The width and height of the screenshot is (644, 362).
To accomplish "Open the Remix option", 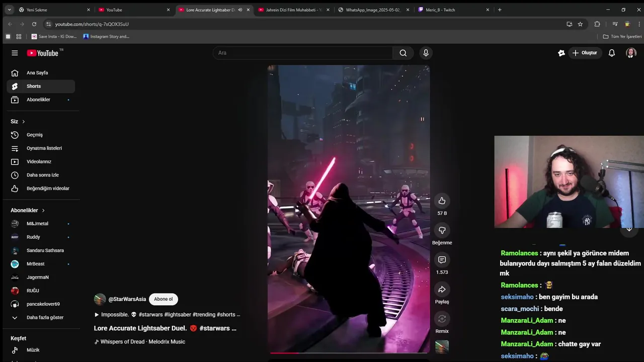I will pyautogui.click(x=442, y=319).
